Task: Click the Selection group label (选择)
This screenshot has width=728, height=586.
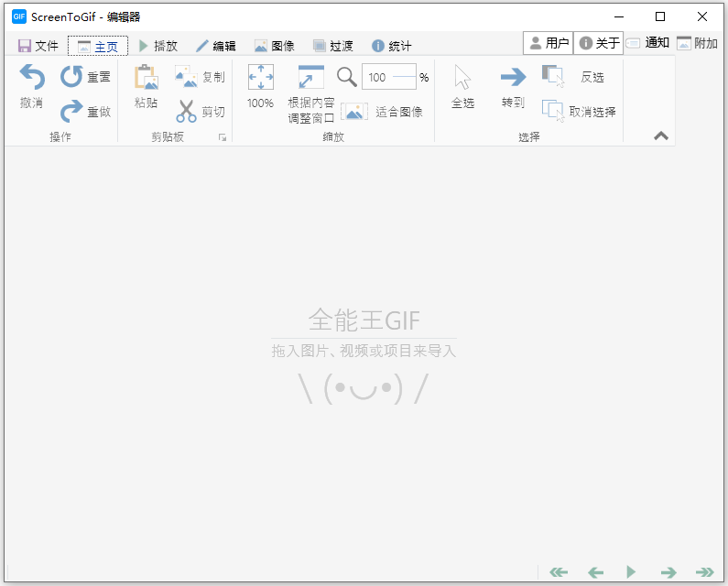Action: [x=528, y=137]
